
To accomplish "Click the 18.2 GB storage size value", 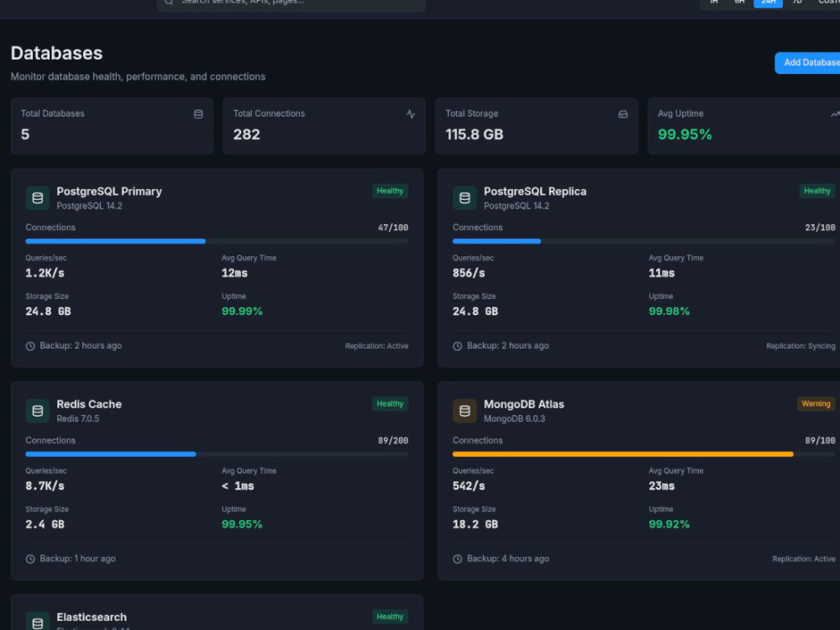I will click(x=475, y=524).
